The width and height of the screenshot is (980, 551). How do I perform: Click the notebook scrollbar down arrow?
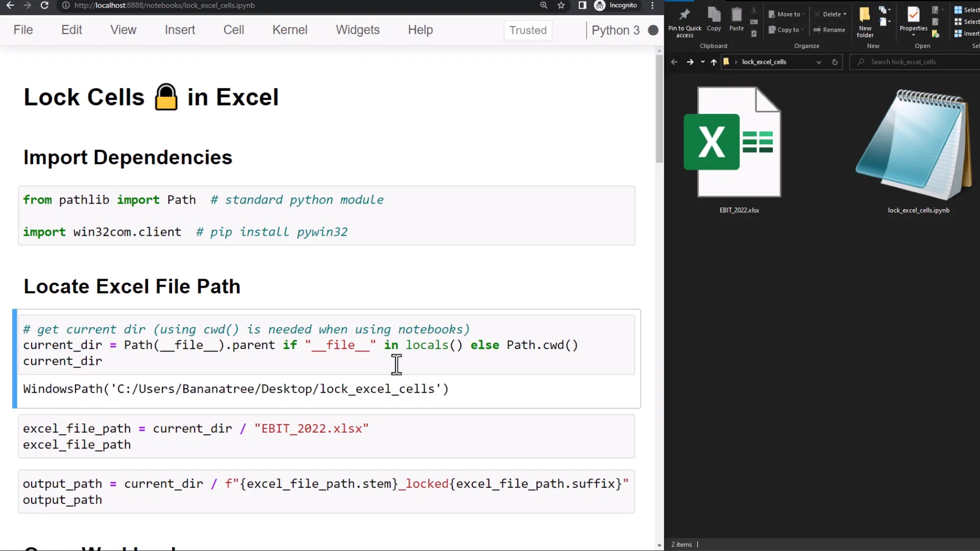pyautogui.click(x=659, y=545)
